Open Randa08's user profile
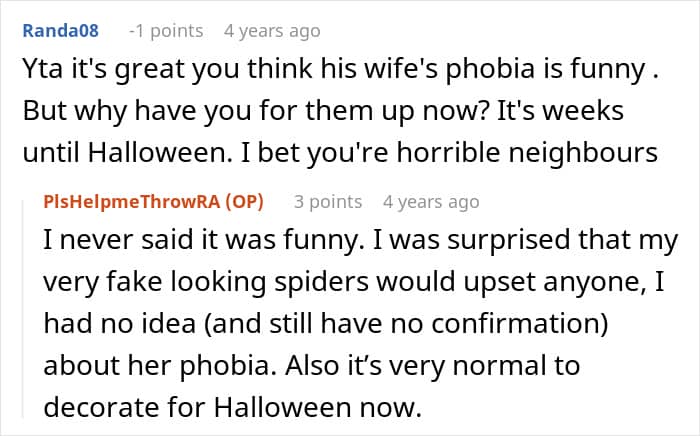Viewport: 700px width, 436px height. click(x=58, y=31)
